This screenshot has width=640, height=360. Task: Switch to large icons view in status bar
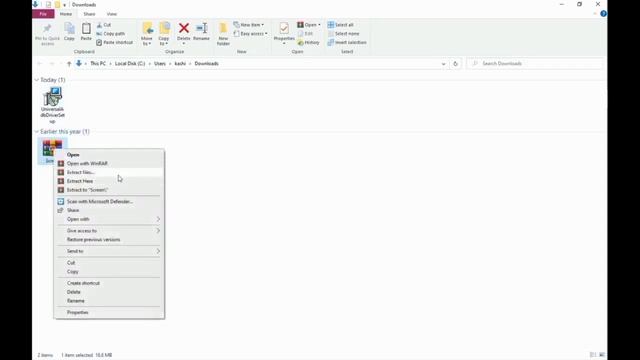point(602,355)
